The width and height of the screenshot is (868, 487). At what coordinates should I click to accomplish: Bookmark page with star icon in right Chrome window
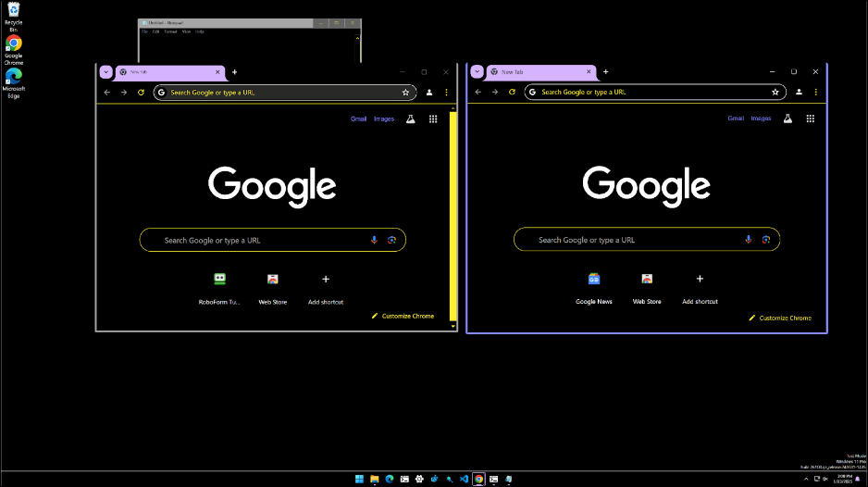[775, 92]
